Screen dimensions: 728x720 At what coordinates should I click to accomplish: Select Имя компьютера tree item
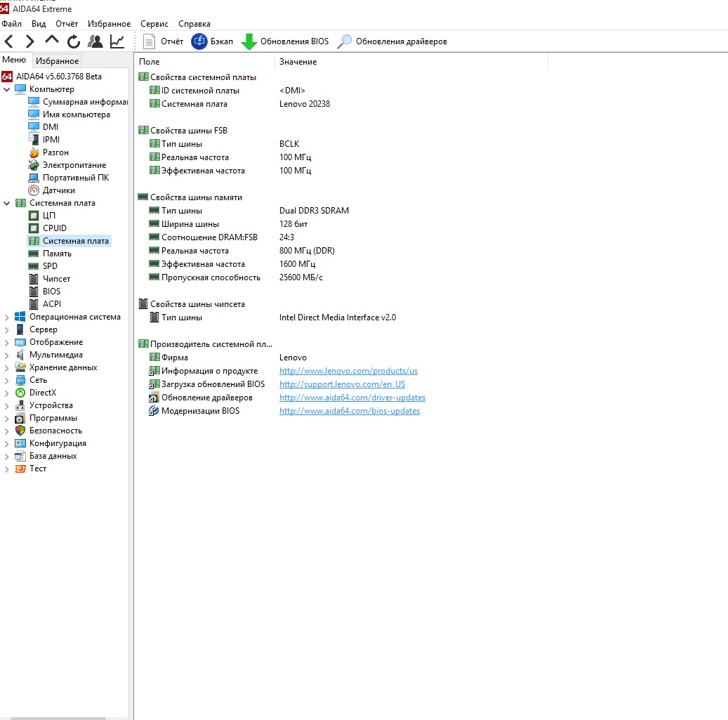point(70,114)
